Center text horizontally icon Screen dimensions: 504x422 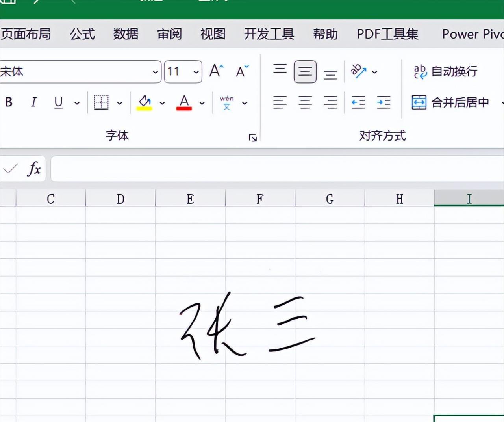pos(305,102)
